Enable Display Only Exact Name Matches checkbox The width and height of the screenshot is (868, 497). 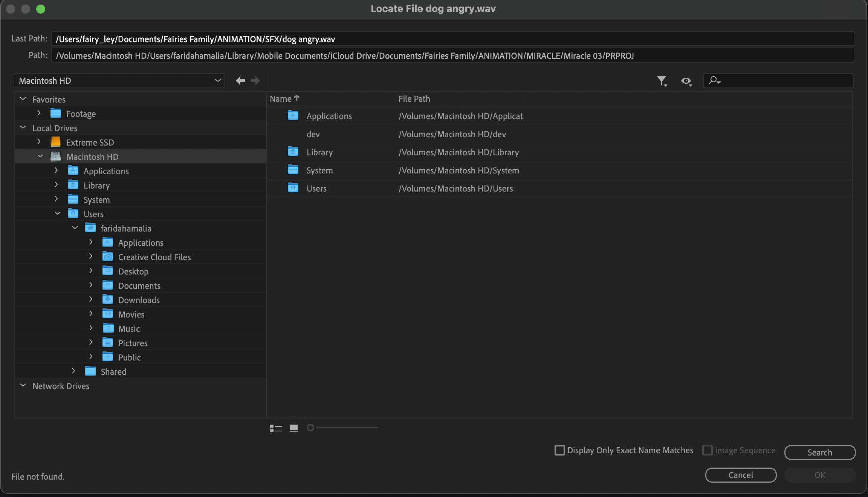[x=559, y=450]
